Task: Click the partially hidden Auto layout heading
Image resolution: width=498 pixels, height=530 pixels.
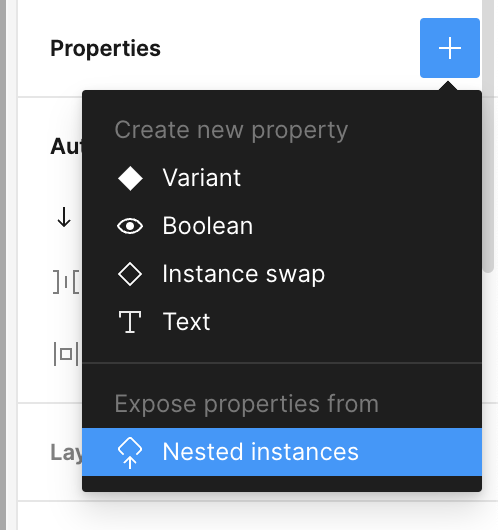Action: (x=66, y=147)
